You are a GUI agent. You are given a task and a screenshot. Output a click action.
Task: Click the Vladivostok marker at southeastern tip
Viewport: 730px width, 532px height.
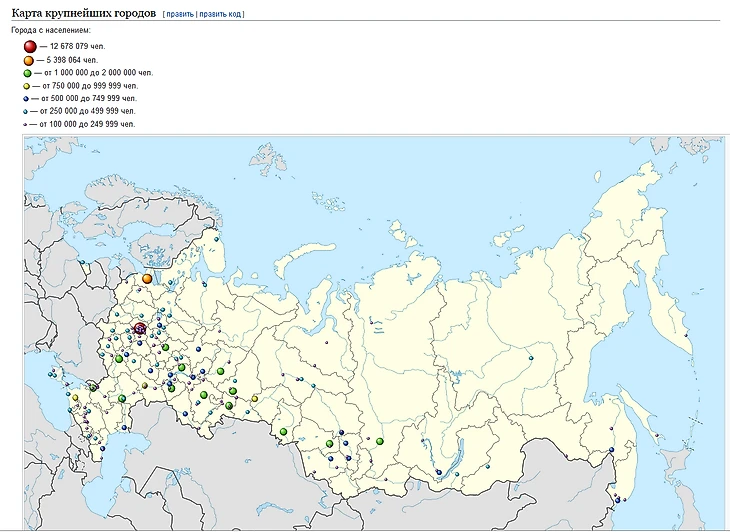(x=618, y=498)
